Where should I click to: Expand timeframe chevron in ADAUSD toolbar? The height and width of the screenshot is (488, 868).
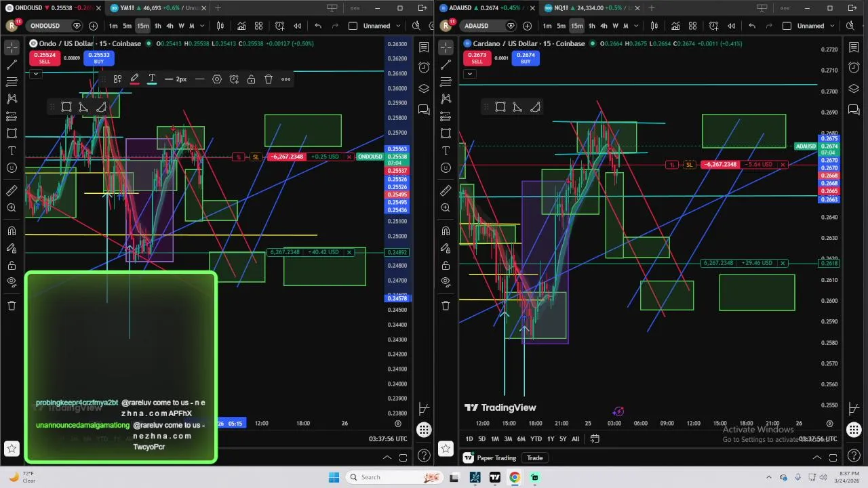(635, 26)
